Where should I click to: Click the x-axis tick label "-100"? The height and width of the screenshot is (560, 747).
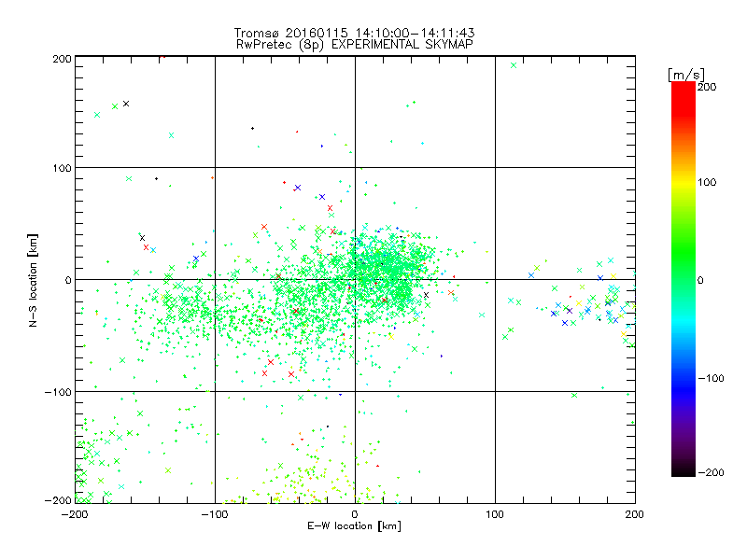pos(215,514)
